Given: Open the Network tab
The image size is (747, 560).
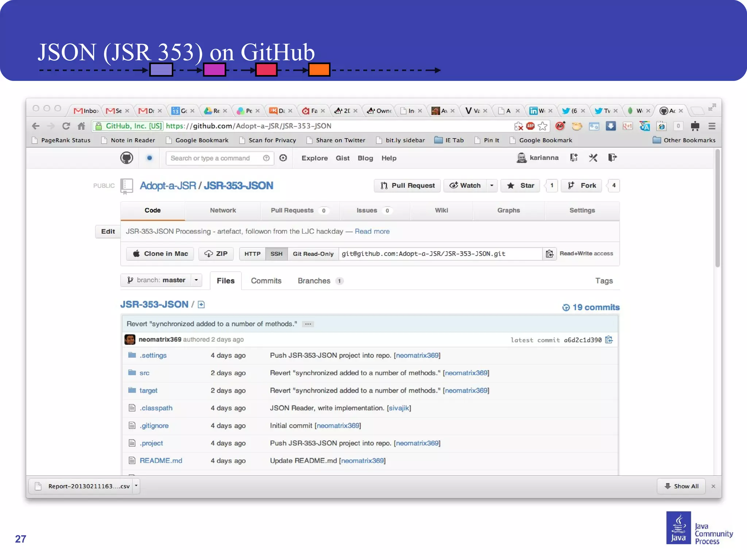Looking at the screenshot, I should 223,210.
